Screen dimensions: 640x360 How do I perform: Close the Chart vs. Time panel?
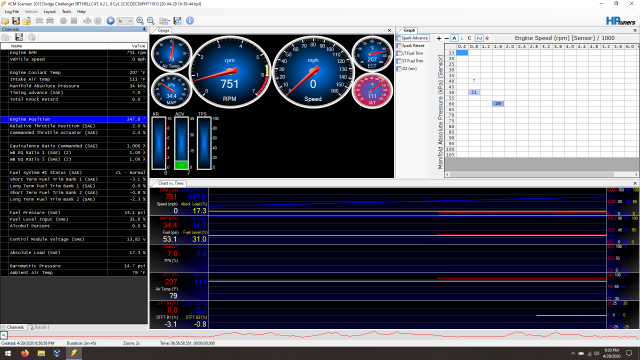click(635, 184)
